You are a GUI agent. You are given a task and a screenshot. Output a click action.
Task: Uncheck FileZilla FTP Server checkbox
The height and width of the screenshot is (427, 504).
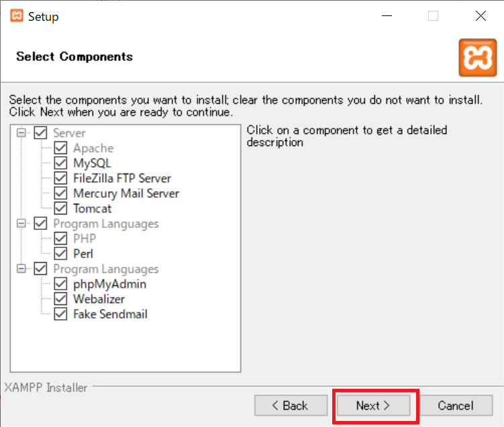60,178
